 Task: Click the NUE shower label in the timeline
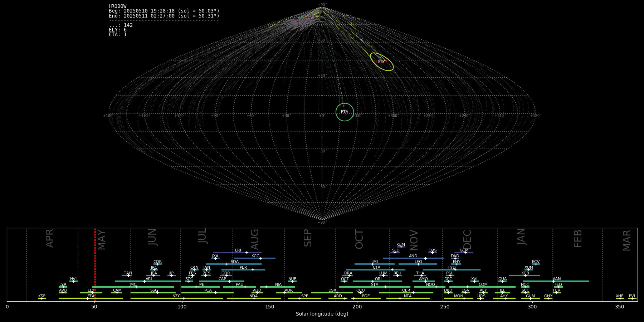pos(292,279)
